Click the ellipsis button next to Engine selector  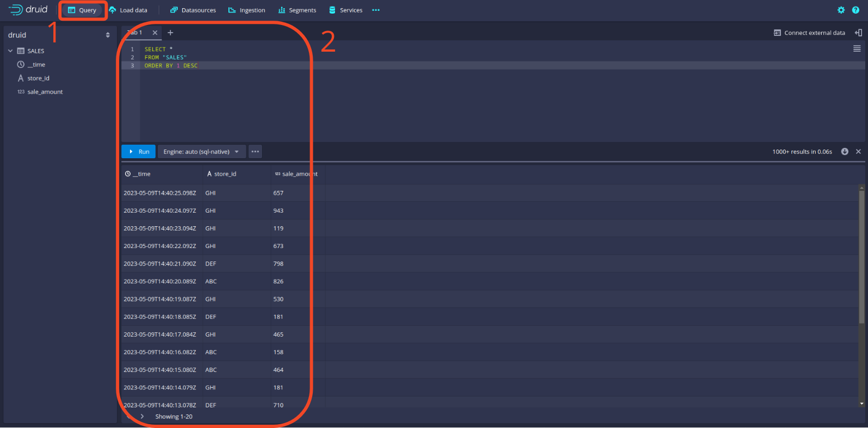[x=255, y=152]
